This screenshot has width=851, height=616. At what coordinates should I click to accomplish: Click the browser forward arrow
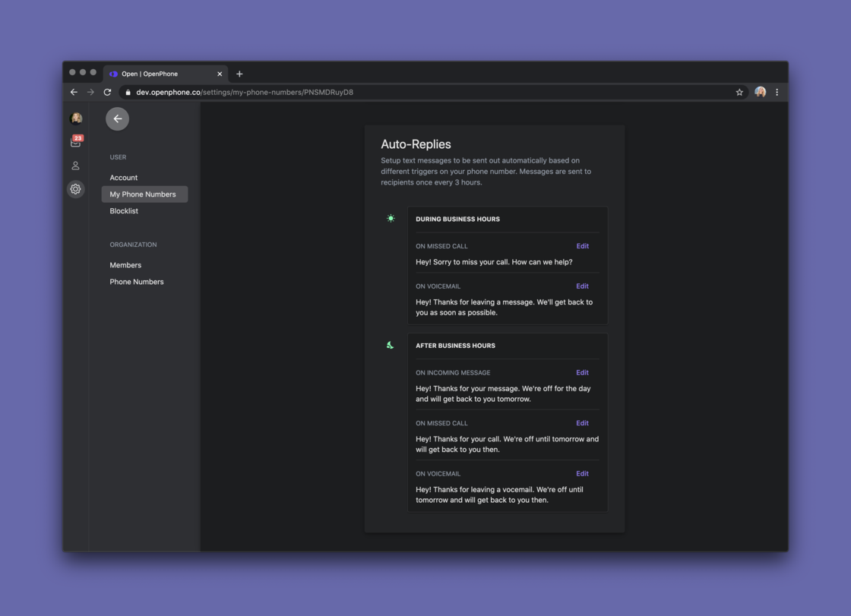coord(90,92)
